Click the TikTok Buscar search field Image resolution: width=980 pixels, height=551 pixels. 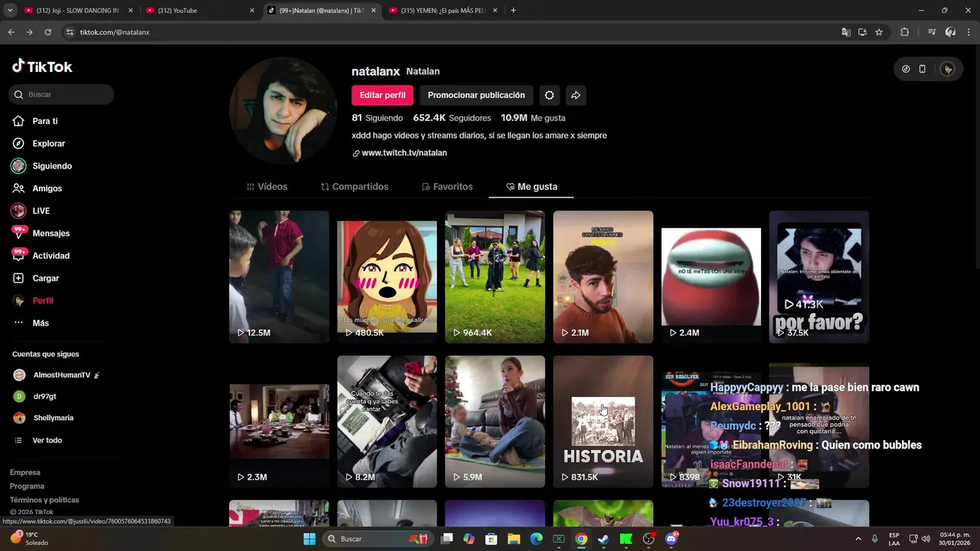(61, 94)
